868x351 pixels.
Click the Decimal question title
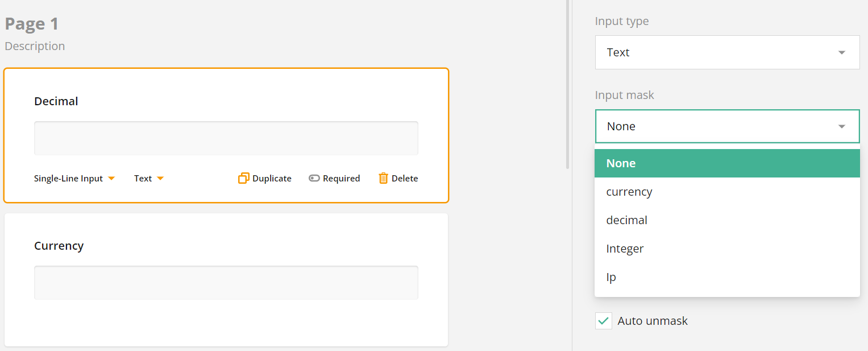click(56, 101)
